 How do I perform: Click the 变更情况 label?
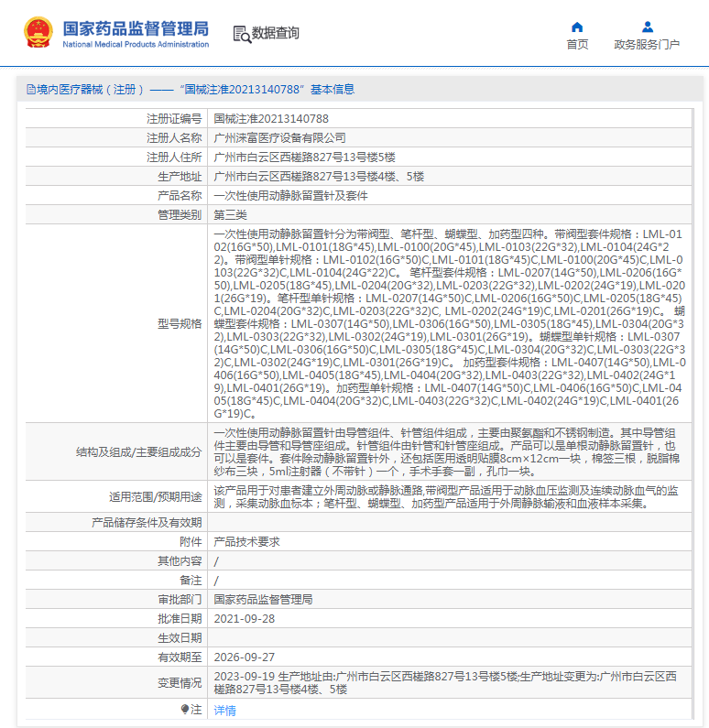point(180,683)
